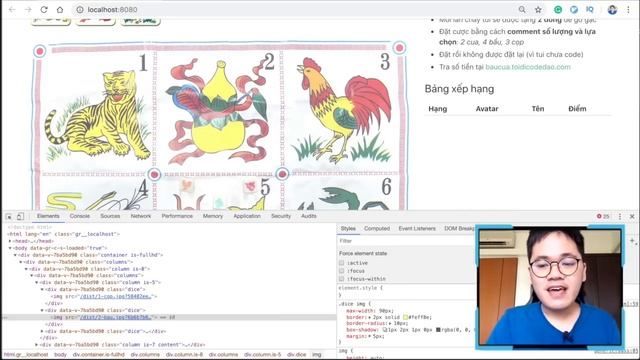The height and width of the screenshot is (360, 640).
Task: Enable the :focus-within forced state
Action: tap(341, 279)
